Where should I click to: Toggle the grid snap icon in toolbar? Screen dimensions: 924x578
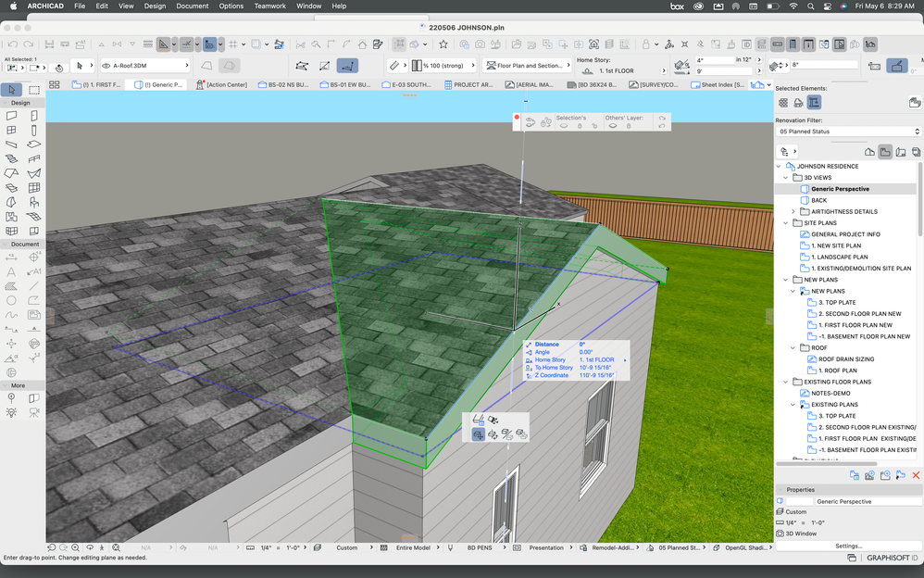234,44
